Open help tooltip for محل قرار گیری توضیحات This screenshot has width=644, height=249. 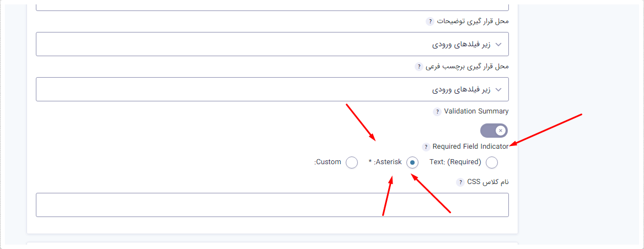430,21
